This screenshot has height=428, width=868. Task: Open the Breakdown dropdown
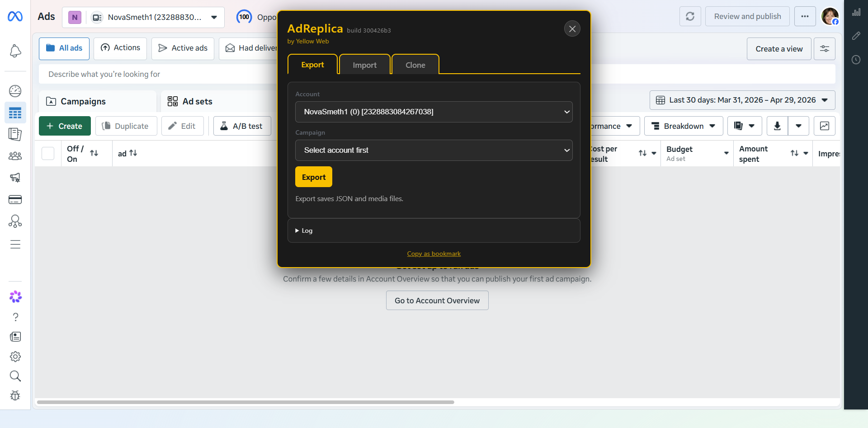pos(684,126)
